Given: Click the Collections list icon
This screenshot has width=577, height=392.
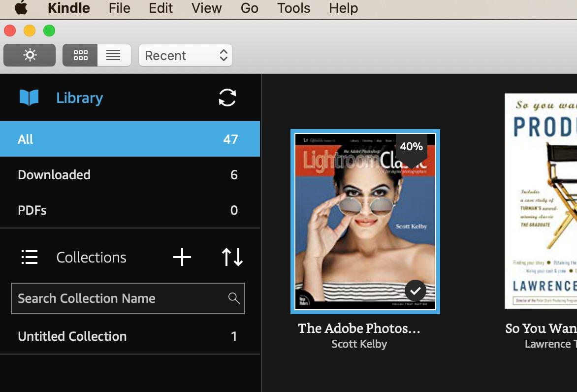Looking at the screenshot, I should [x=30, y=257].
